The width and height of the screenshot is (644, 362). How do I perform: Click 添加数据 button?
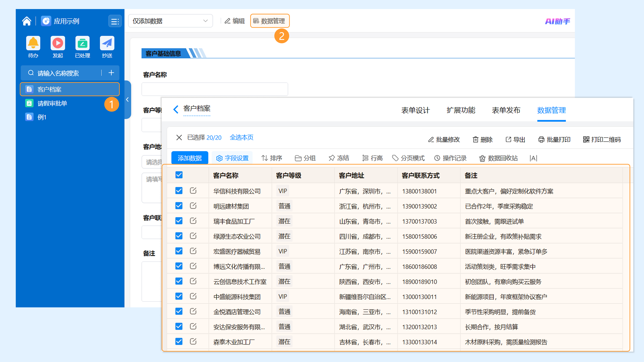point(190,158)
